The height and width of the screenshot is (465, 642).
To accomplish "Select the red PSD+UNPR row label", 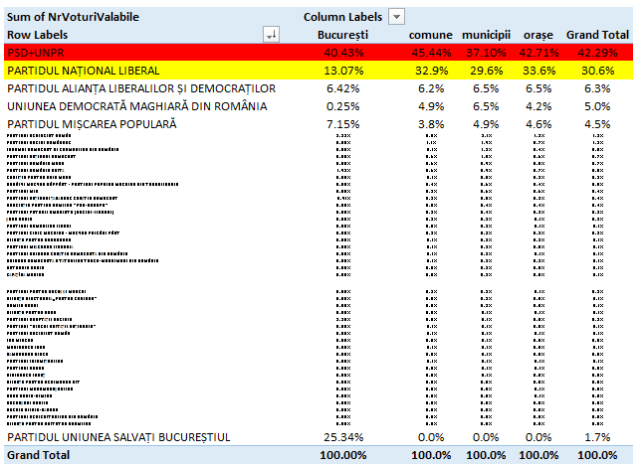I will pos(40,53).
